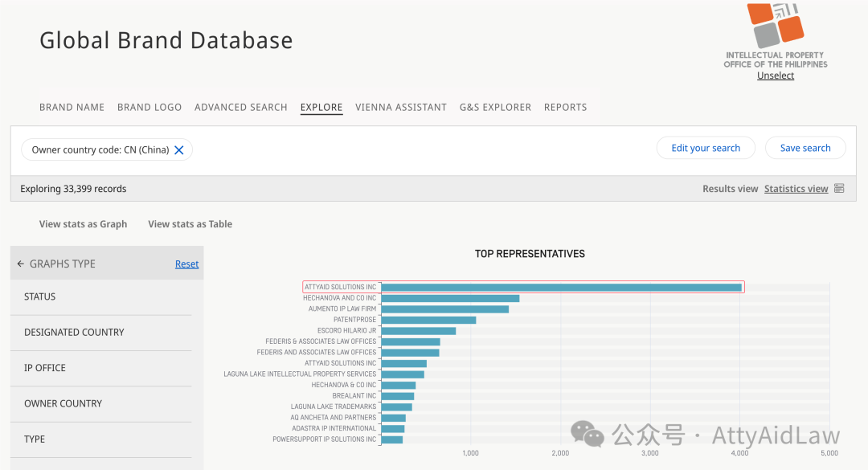Click the BREALANT INC label
The image size is (868, 470).
click(x=354, y=396)
